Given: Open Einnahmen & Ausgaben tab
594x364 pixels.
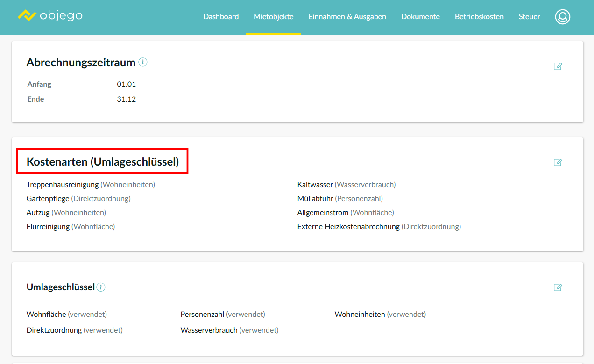Looking at the screenshot, I should [347, 17].
